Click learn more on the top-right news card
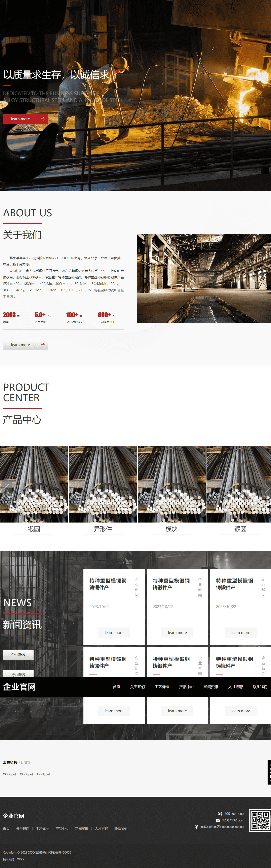Image resolution: width=271 pixels, height=868 pixels. [241, 633]
